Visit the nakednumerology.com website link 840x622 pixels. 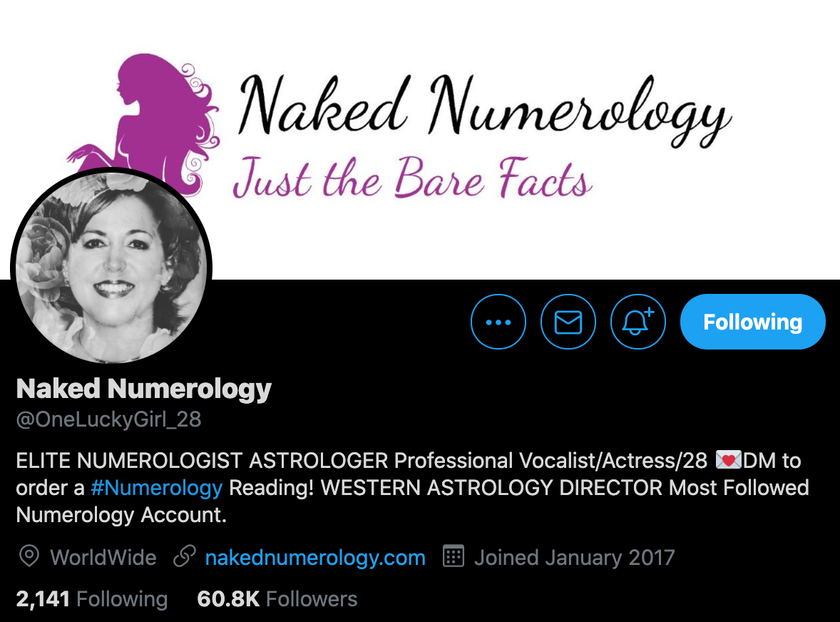(315, 558)
